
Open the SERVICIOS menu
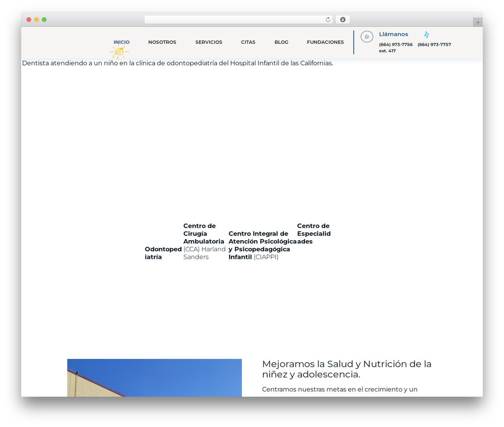click(x=209, y=42)
